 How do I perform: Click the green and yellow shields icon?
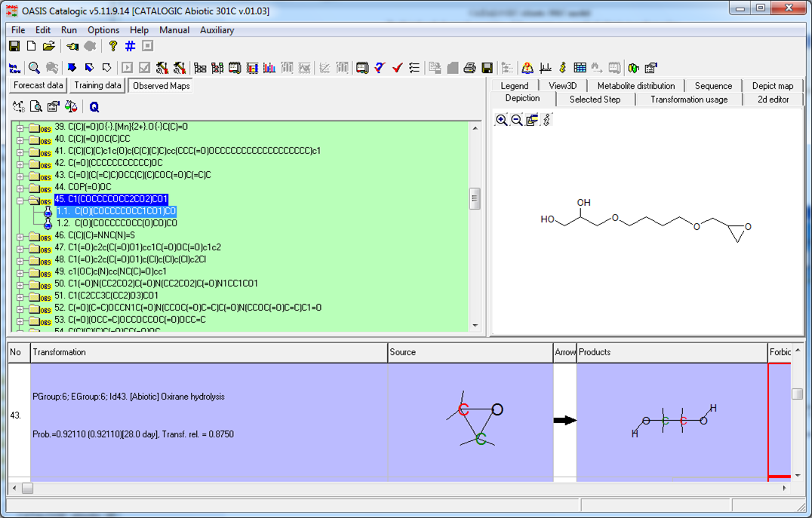(x=633, y=68)
